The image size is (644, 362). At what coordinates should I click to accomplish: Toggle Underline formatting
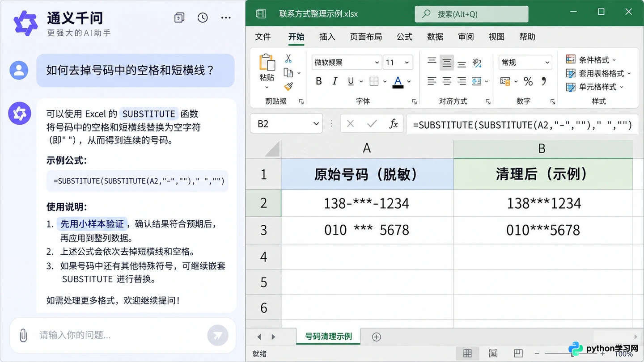point(351,81)
